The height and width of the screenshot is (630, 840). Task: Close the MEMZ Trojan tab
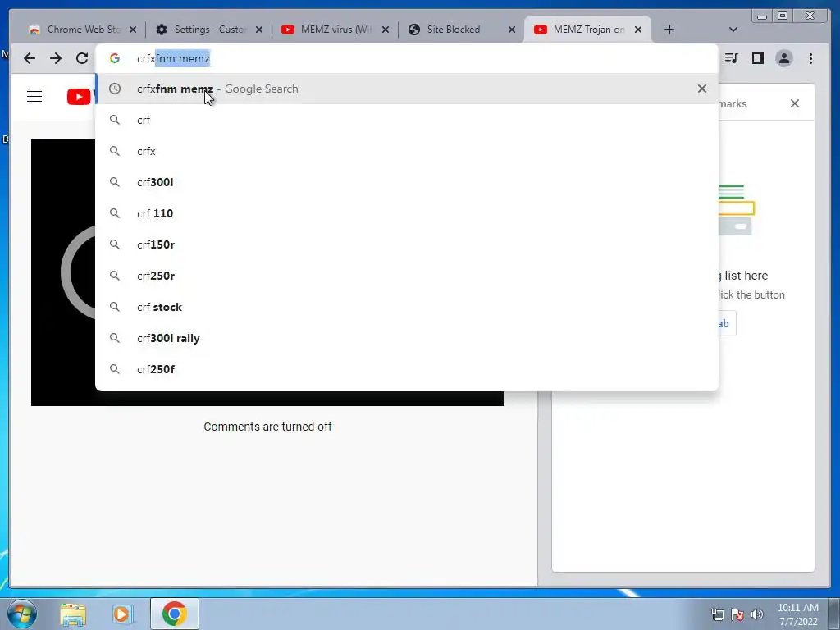pos(638,30)
